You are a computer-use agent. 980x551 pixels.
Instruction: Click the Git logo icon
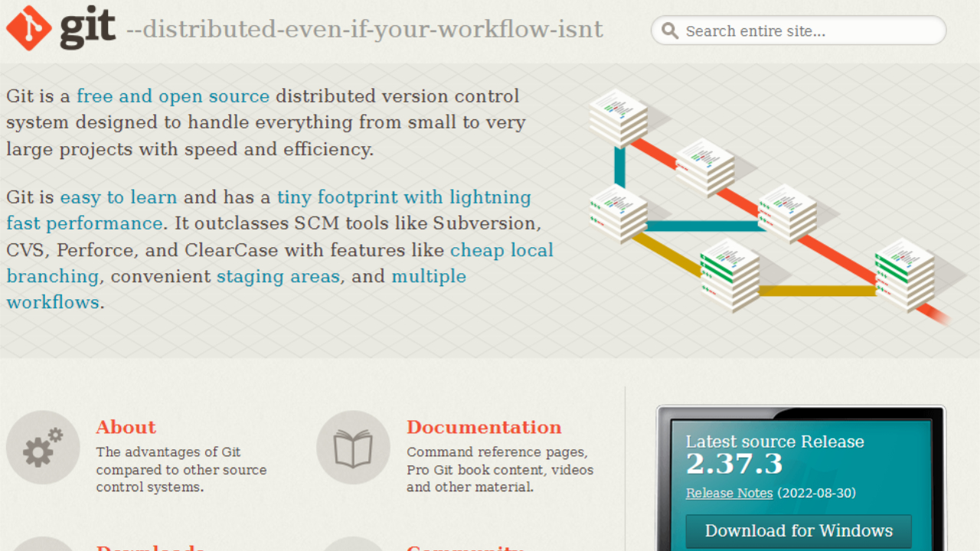click(x=28, y=28)
